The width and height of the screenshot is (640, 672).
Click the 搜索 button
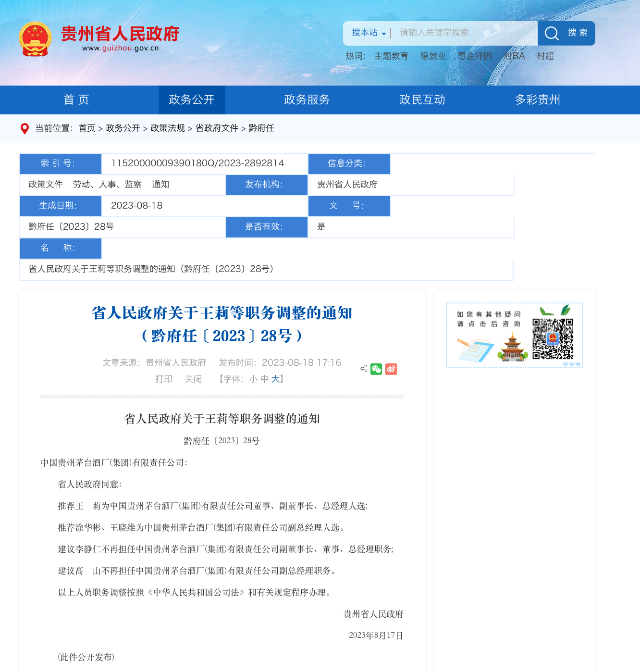point(566,33)
